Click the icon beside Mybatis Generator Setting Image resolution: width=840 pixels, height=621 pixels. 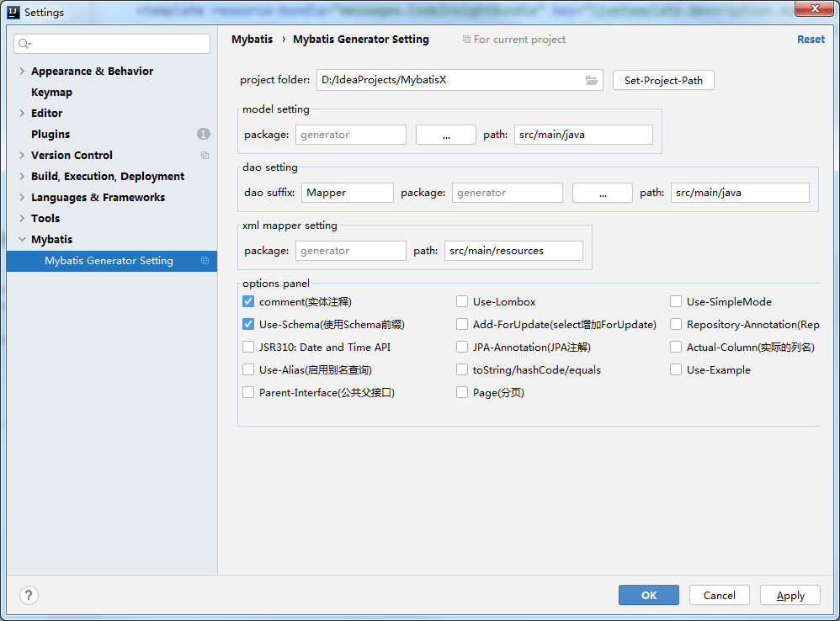205,261
